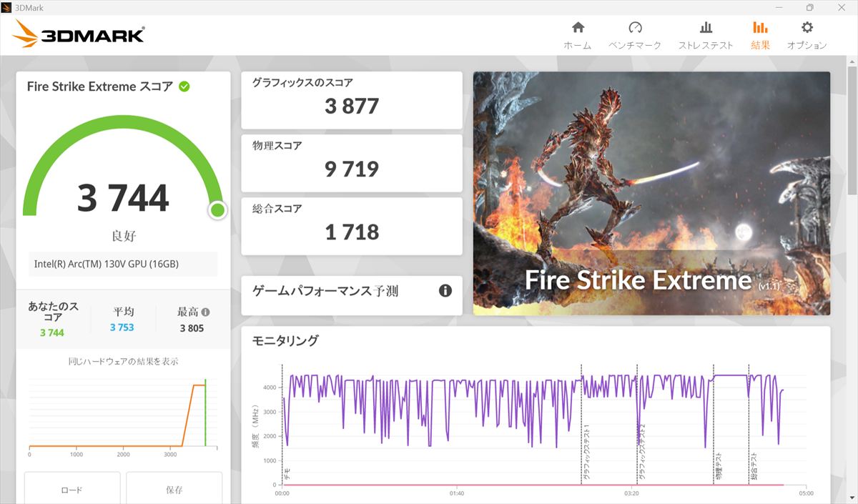Screen dimensions: 858x504
Task: Restore the window with the title bar button
Action: point(809,7)
